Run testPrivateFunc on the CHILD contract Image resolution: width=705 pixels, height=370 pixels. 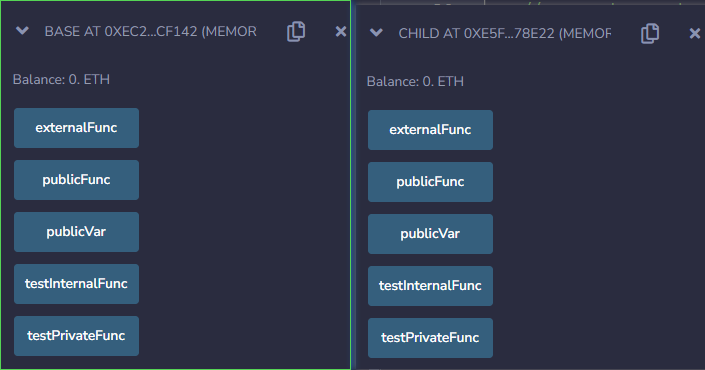pos(430,338)
